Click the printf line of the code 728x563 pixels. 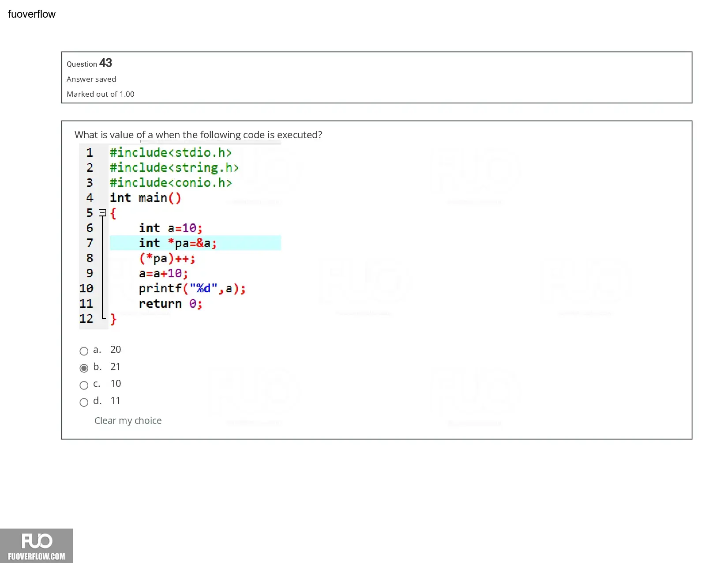tap(192, 288)
